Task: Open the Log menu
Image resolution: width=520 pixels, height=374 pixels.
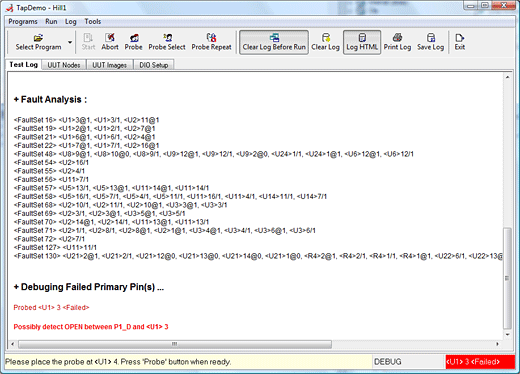Action: click(71, 22)
